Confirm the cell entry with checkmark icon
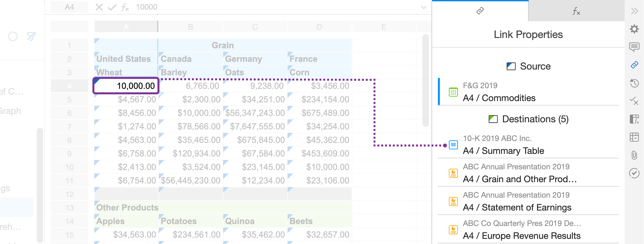644x244 pixels. pyautogui.click(x=112, y=7)
